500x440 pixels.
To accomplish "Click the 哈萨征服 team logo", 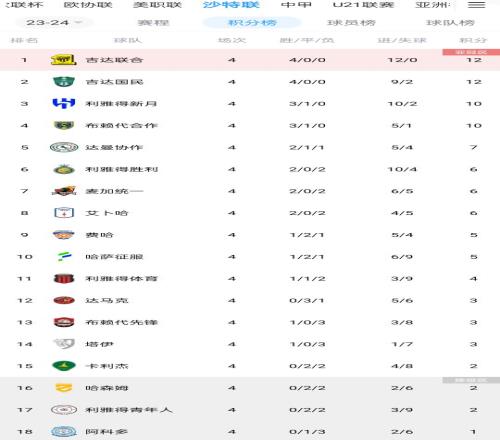I will point(64,257).
